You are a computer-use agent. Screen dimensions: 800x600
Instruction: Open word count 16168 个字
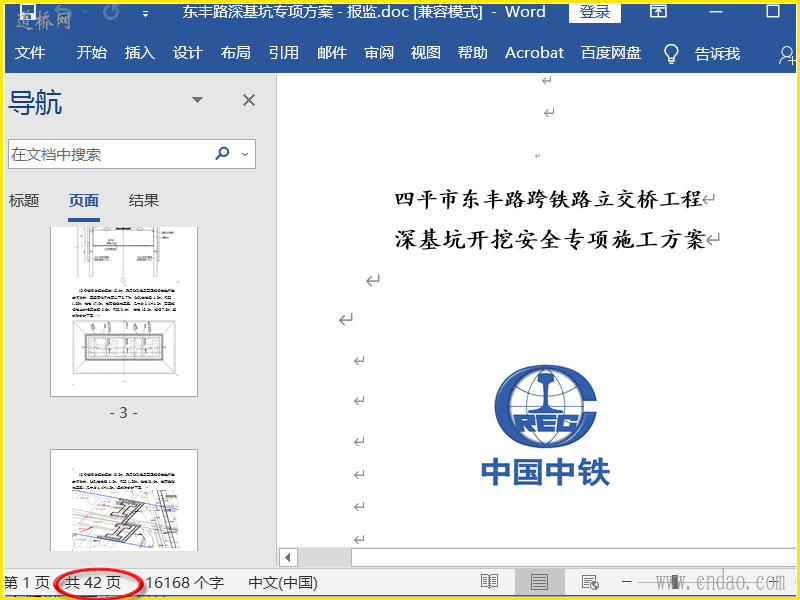[x=185, y=583]
